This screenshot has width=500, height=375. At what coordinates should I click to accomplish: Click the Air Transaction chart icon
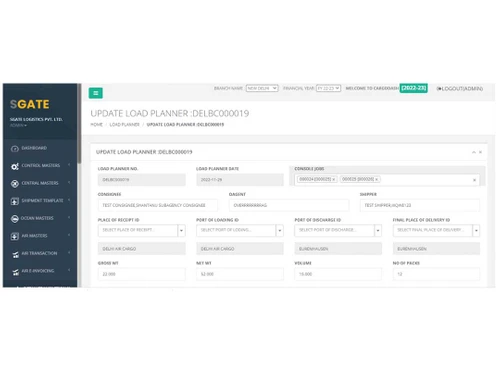(15, 254)
